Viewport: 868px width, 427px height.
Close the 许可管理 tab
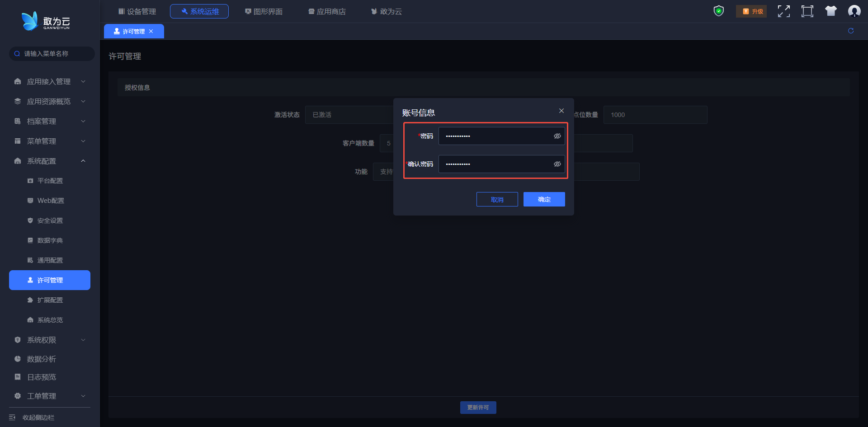[151, 31]
